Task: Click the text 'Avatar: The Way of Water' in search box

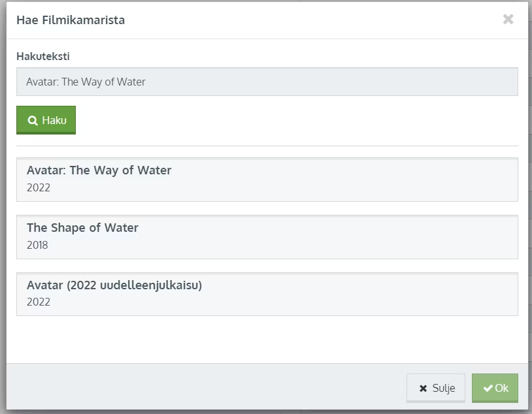Action: (x=86, y=82)
